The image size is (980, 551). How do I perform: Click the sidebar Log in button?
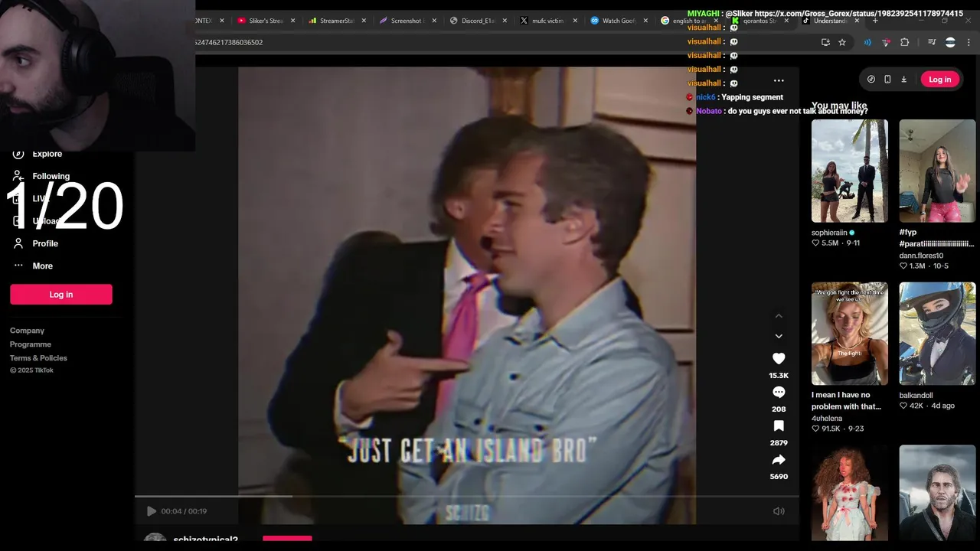61,295
